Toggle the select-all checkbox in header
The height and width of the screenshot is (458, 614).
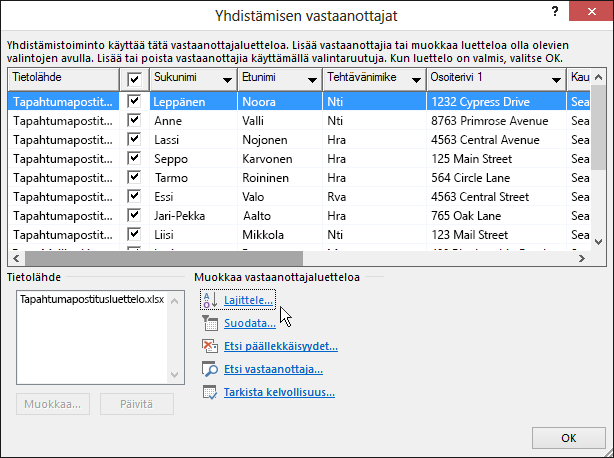(134, 80)
